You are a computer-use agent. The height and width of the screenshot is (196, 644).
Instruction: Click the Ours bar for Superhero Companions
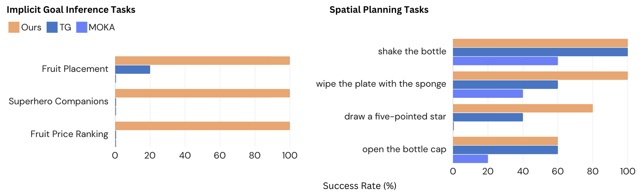(x=202, y=93)
